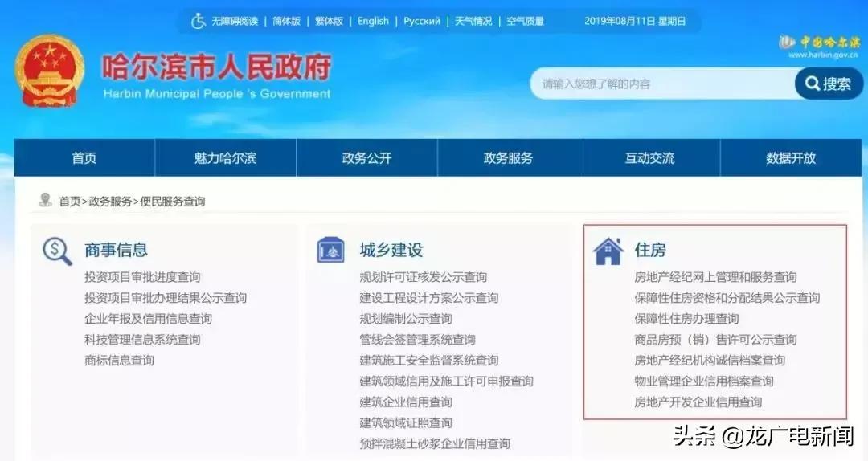
Task: Open 企业年报及信用信息查询
Action: (149, 319)
